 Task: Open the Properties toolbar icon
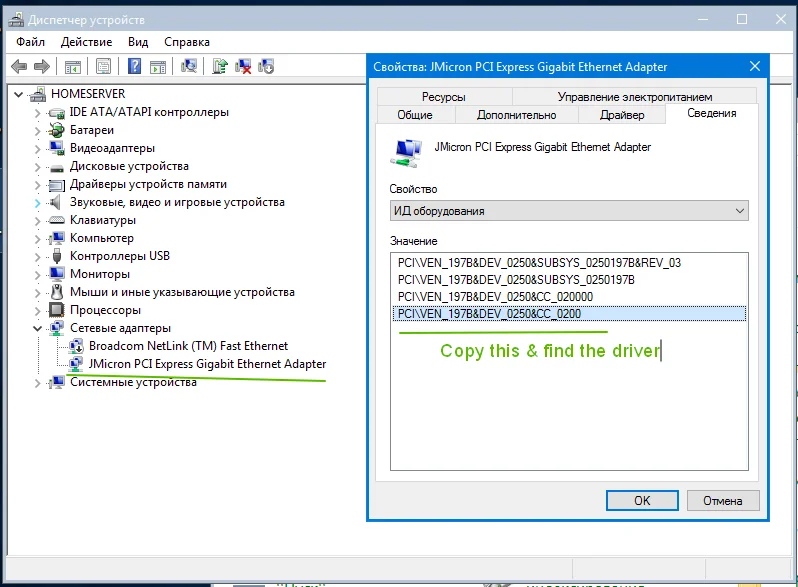(103, 66)
